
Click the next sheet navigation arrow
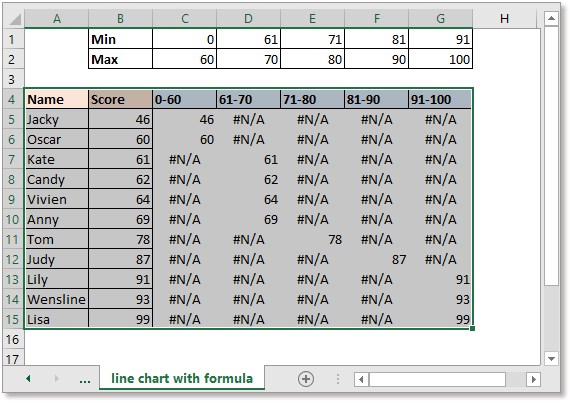point(57,379)
